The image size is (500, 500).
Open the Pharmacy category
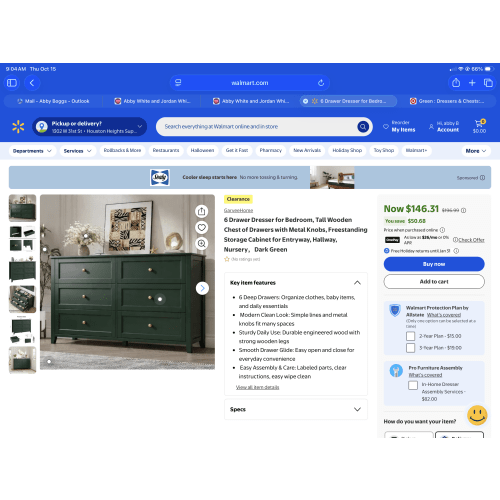pos(271,151)
